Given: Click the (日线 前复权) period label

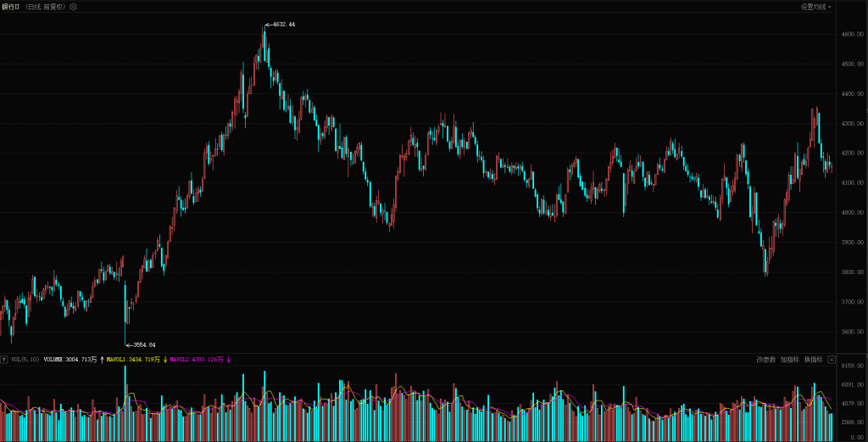Looking at the screenshot, I should pyautogui.click(x=46, y=7).
